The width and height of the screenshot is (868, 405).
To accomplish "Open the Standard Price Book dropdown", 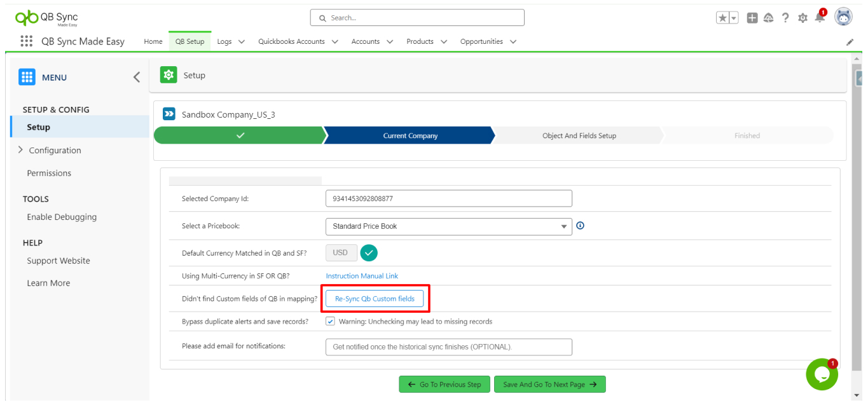I will (449, 226).
